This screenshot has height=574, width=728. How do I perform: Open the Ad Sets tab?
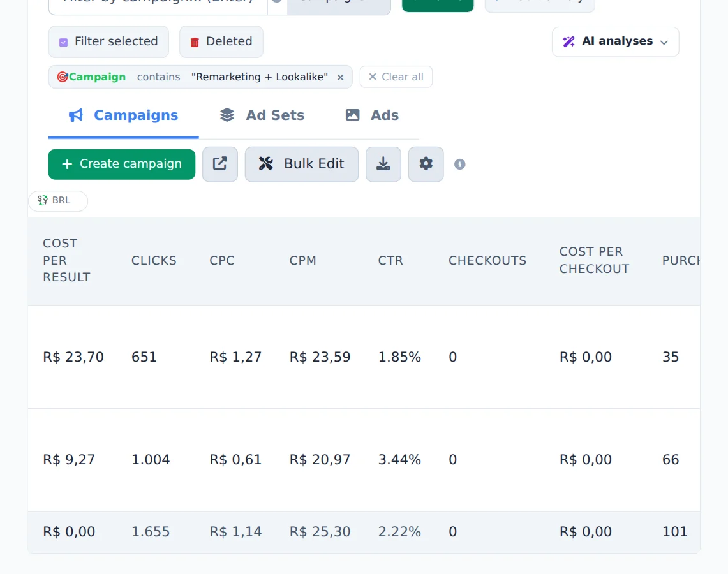(x=262, y=115)
